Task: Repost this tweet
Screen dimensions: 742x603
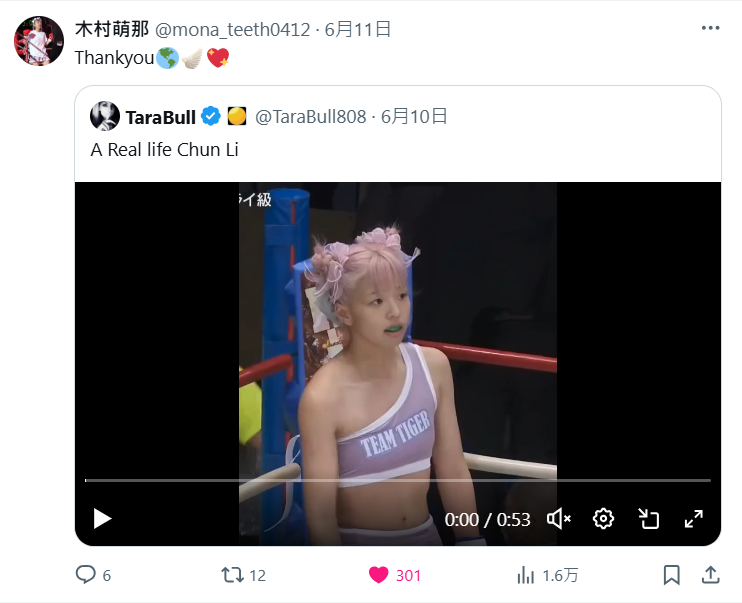Action: click(232, 575)
